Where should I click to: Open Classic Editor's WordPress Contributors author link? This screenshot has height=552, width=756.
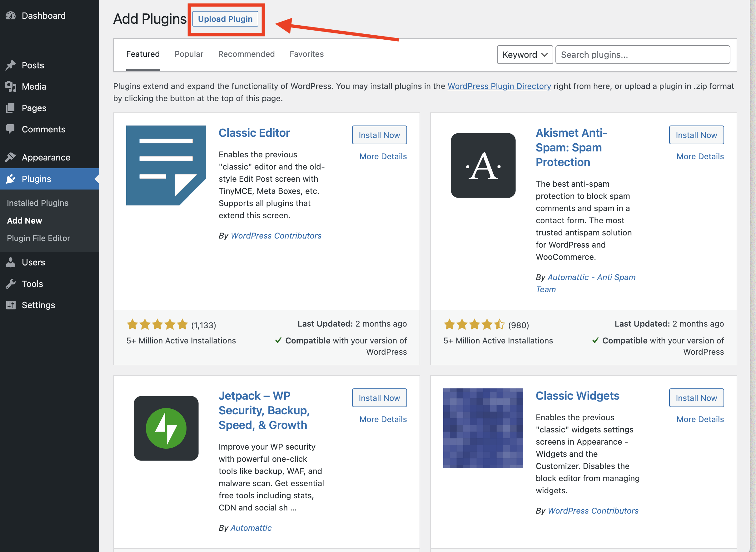coord(276,236)
